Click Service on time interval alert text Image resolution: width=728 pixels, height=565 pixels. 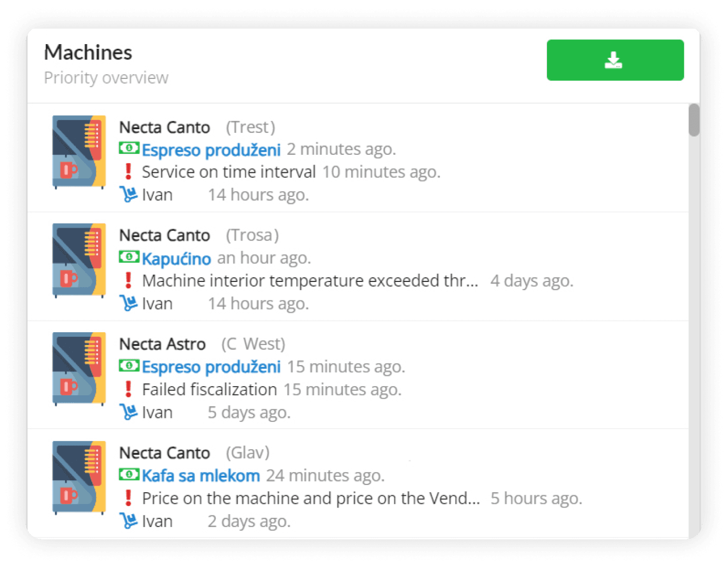pyautogui.click(x=229, y=172)
